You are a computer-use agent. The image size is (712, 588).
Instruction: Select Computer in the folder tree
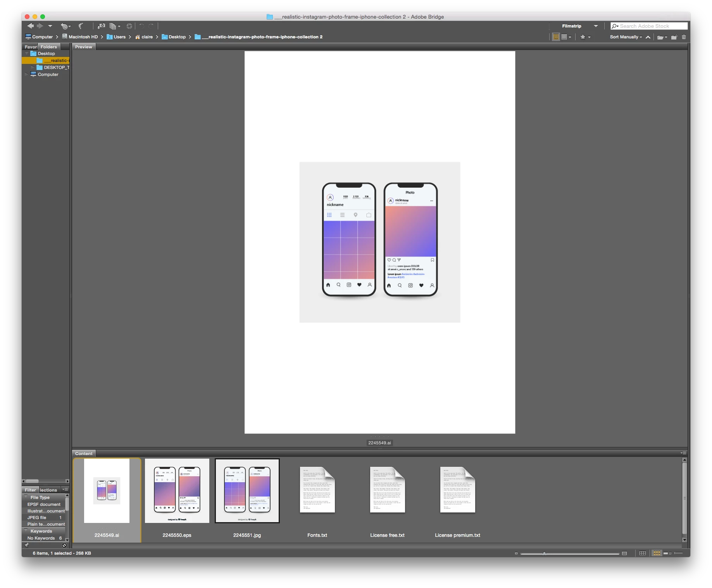coord(44,74)
